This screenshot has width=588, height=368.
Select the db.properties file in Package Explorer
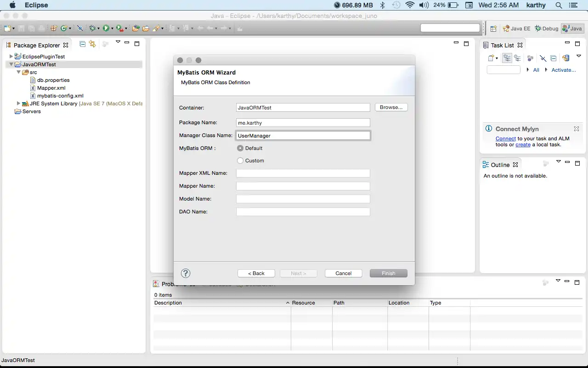pos(53,80)
